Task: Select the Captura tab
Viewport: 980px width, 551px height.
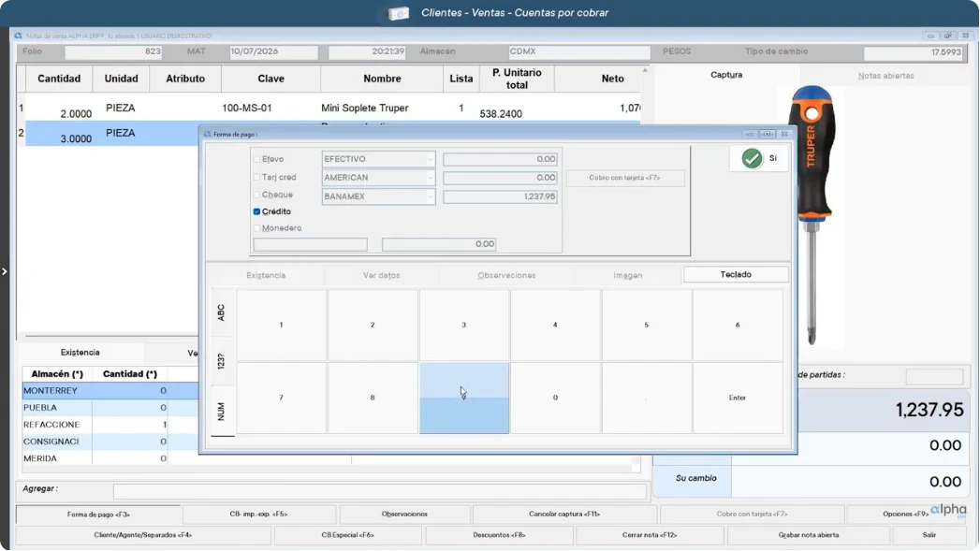Action: [x=726, y=75]
